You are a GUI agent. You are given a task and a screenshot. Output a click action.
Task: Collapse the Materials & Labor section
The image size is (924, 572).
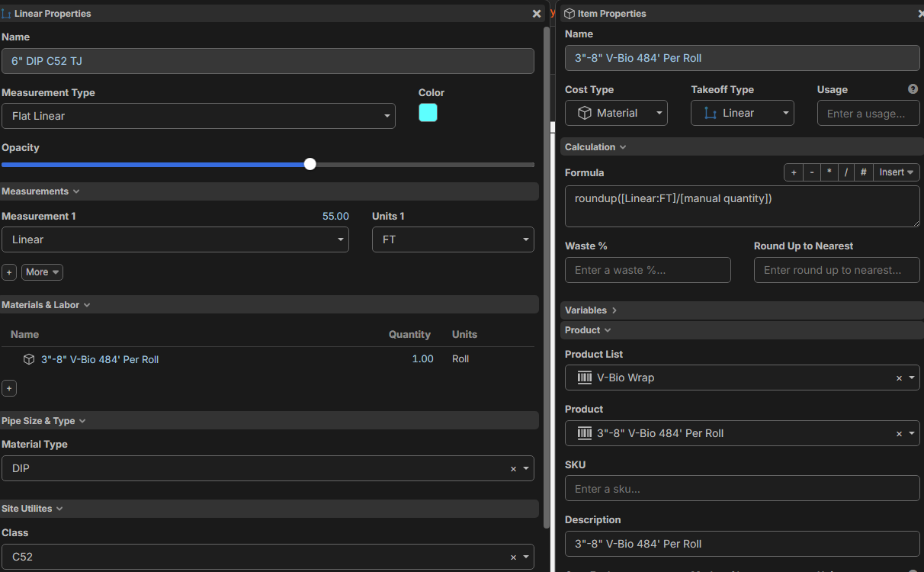pyautogui.click(x=46, y=305)
